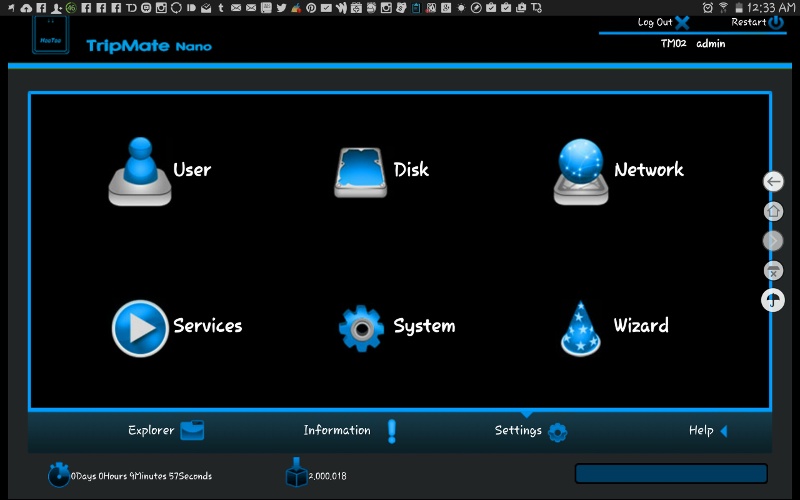Click the Services label

pos(208,326)
